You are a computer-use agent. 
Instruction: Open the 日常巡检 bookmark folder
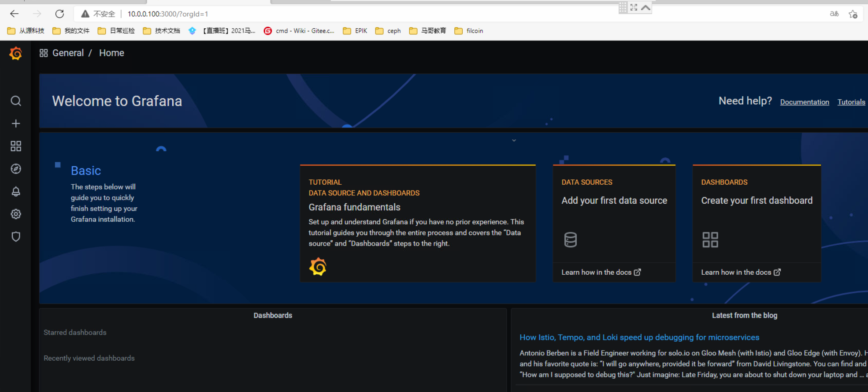tap(116, 31)
